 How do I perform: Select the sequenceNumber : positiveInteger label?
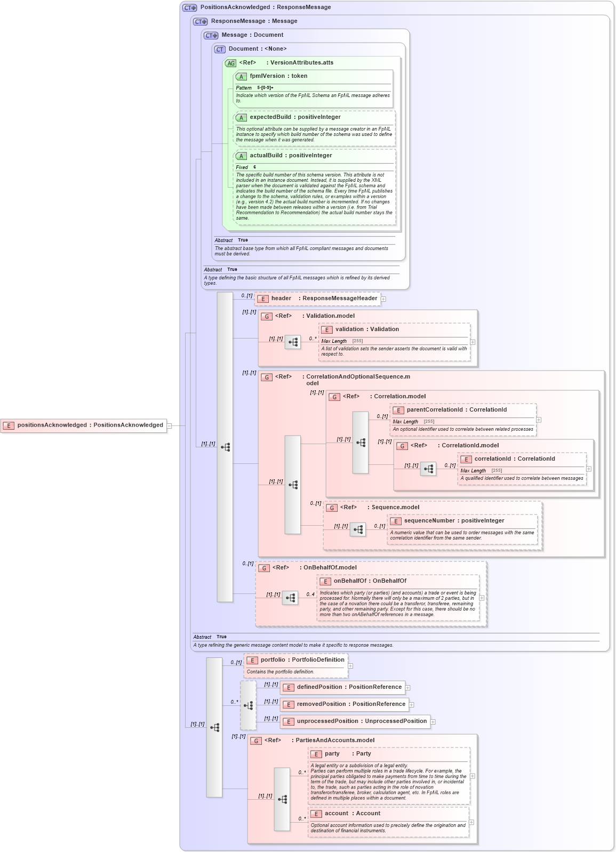click(x=454, y=521)
